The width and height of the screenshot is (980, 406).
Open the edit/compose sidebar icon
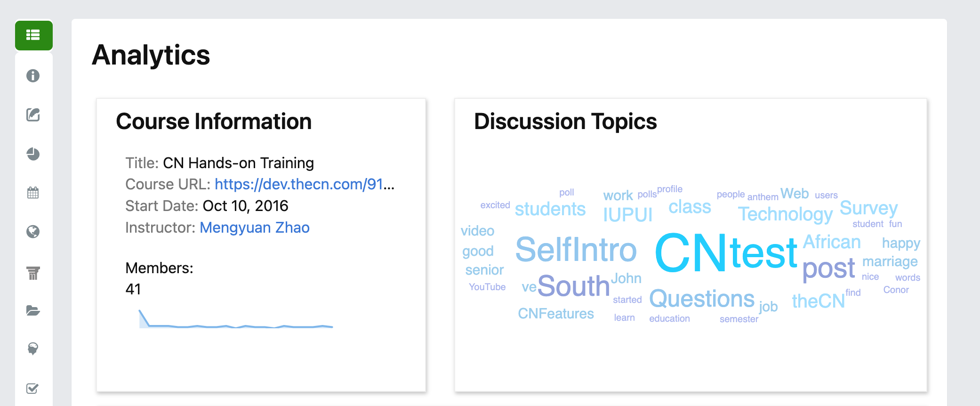(x=33, y=114)
